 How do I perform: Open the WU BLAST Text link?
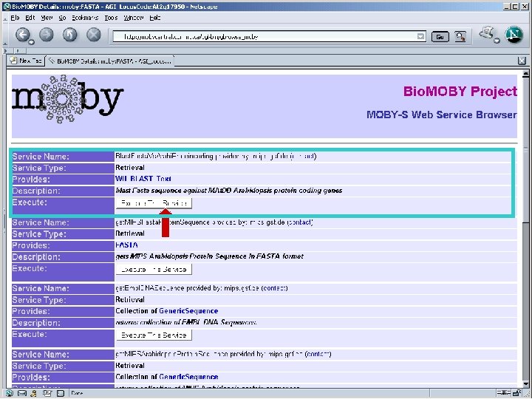[143, 179]
